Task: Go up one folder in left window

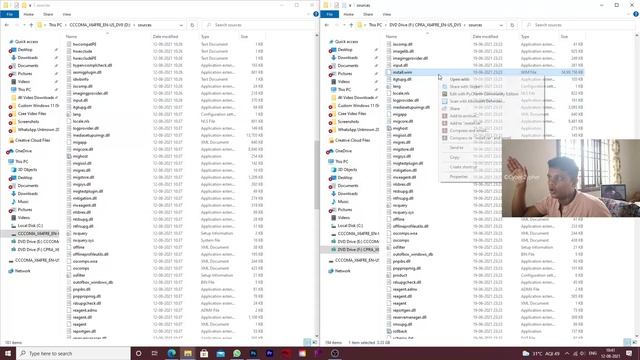Action: coord(31,25)
